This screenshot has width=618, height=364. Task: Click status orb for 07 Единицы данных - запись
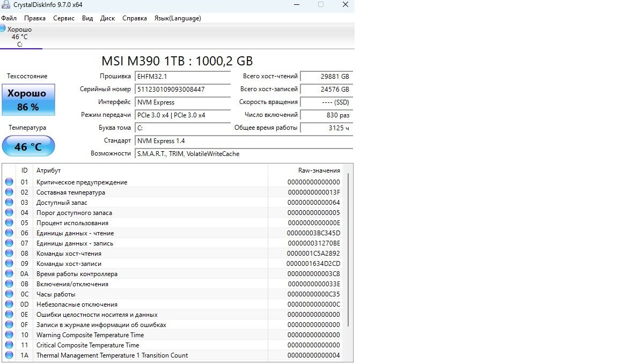click(9, 243)
